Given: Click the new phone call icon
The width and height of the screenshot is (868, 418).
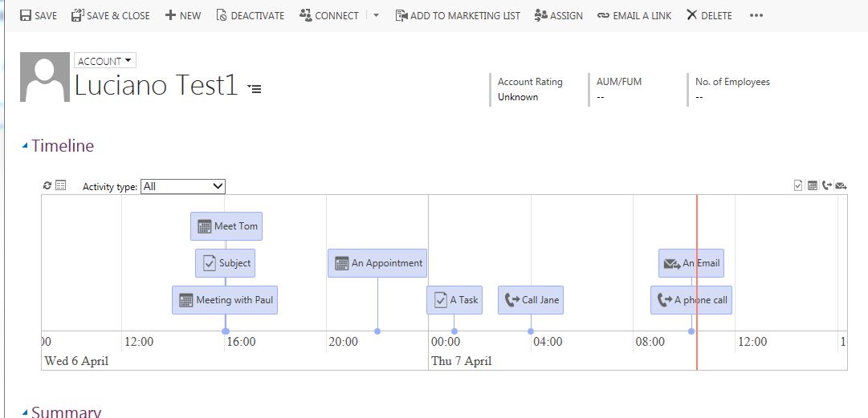Looking at the screenshot, I should pyautogui.click(x=826, y=185).
